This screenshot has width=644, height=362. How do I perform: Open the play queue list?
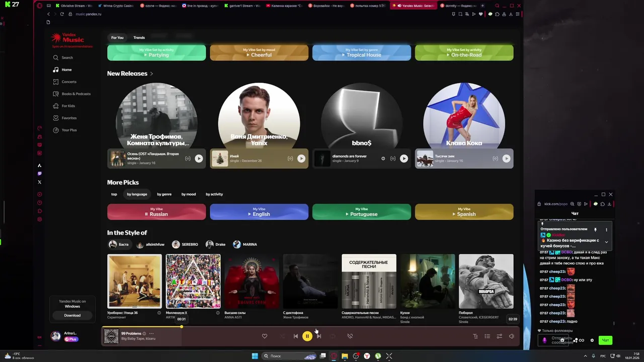(487, 336)
